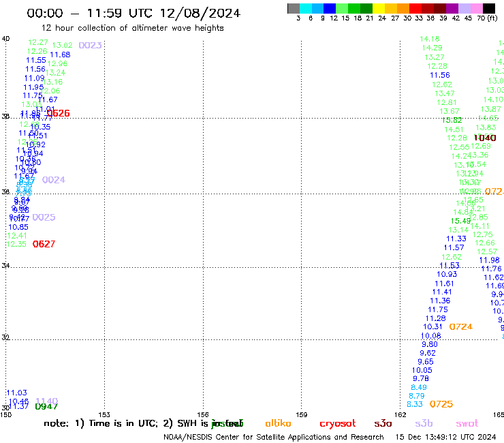
Task: Click the 'cryosat' satellite legend label
Action: [338, 424]
